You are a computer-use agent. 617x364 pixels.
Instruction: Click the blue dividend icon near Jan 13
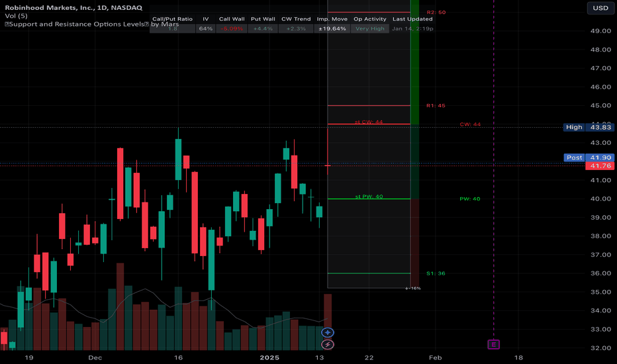coord(328,332)
